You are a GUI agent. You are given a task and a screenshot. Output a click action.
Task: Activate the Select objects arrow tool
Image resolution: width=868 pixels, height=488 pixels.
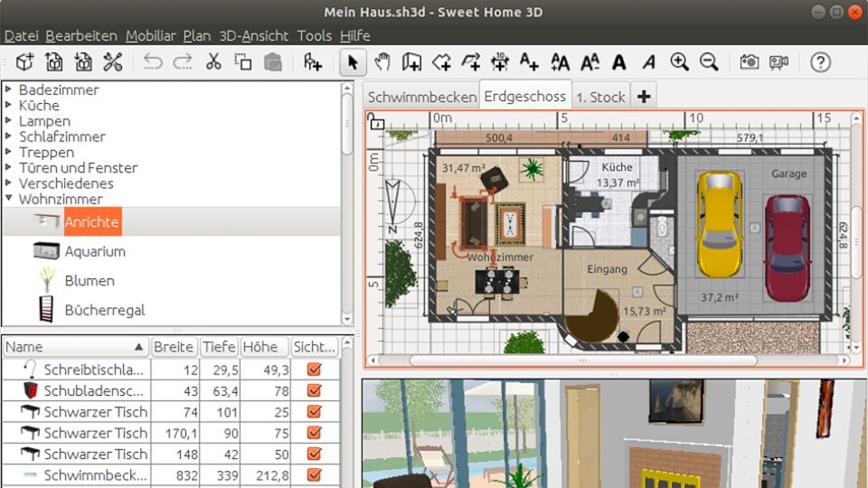click(353, 62)
